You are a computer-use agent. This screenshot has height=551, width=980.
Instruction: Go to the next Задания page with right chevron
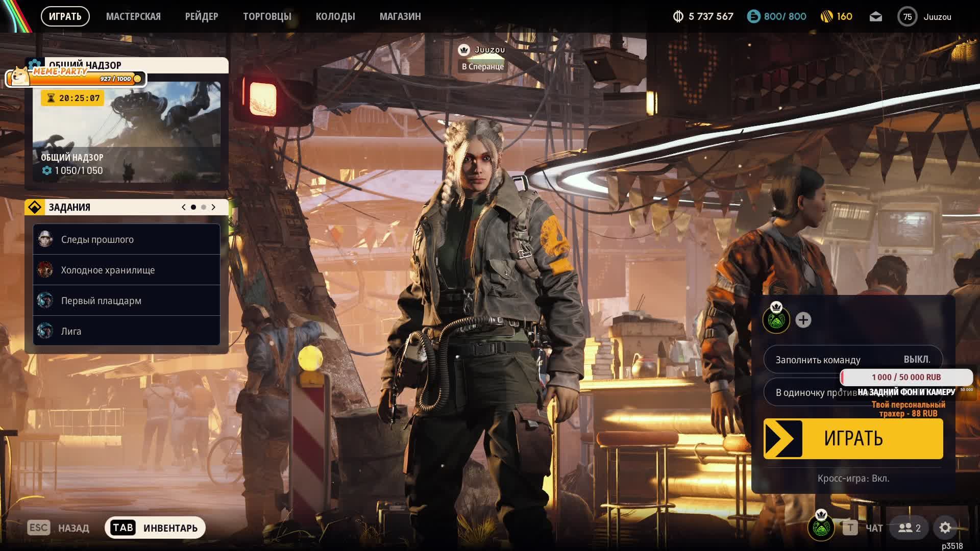[213, 207]
